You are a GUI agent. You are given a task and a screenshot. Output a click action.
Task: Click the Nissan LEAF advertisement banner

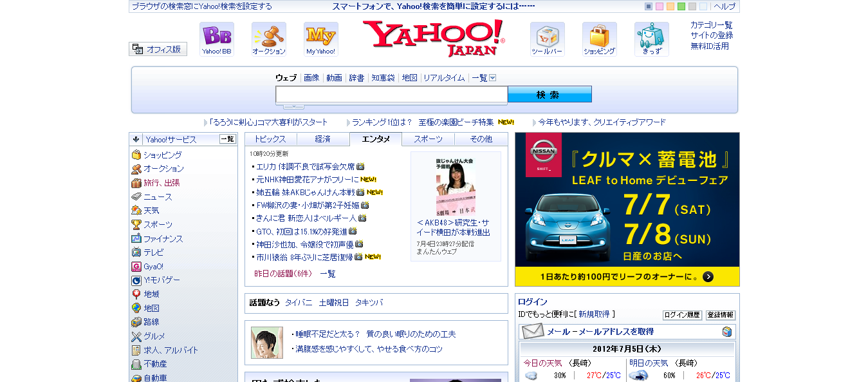[x=627, y=209]
